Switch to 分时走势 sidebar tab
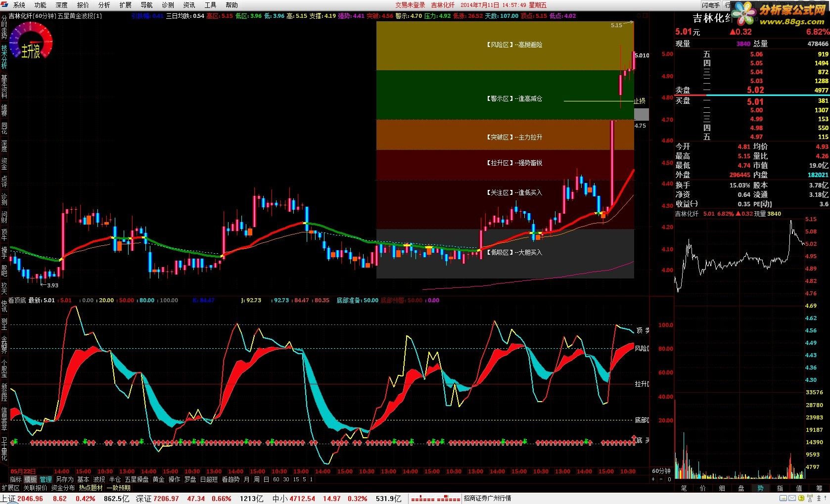This screenshot has height=504, width=830. click(4, 27)
